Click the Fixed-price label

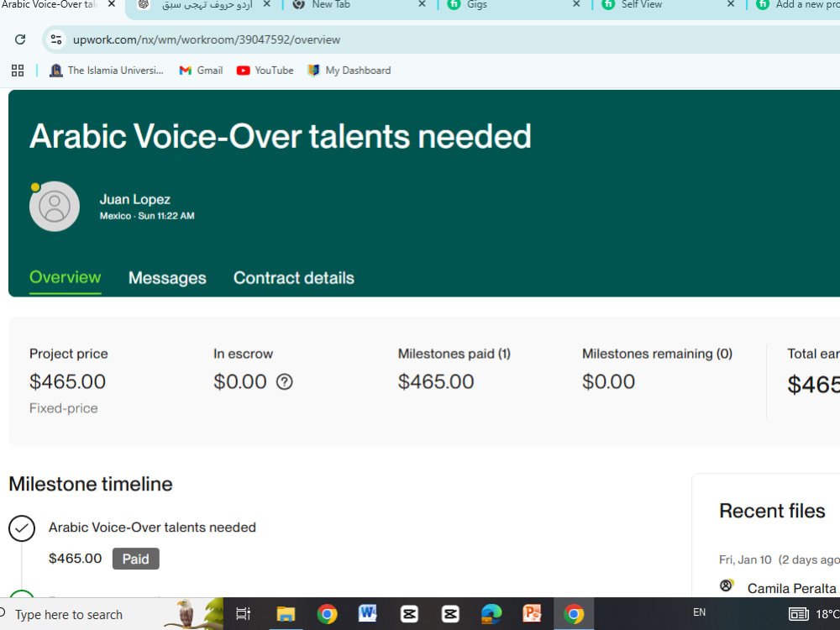coord(64,408)
